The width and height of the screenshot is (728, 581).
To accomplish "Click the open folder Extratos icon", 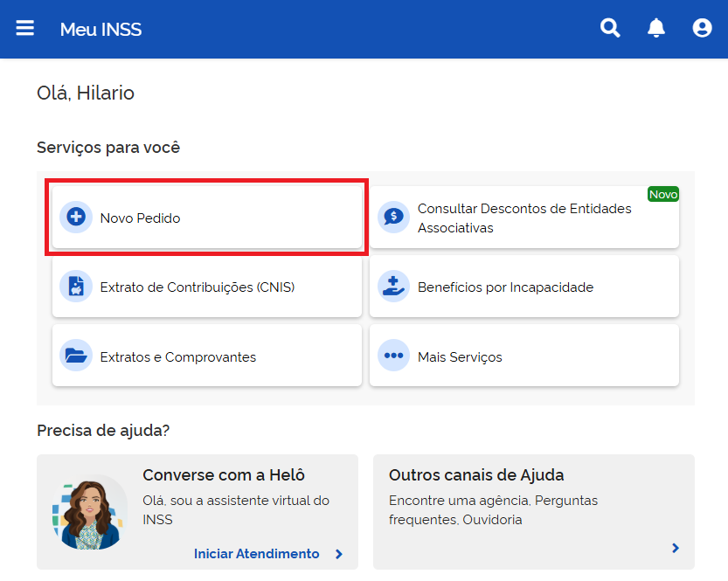I will 76,356.
